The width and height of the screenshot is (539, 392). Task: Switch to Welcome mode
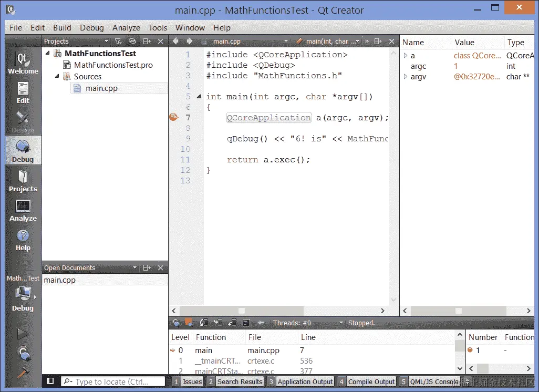point(23,63)
